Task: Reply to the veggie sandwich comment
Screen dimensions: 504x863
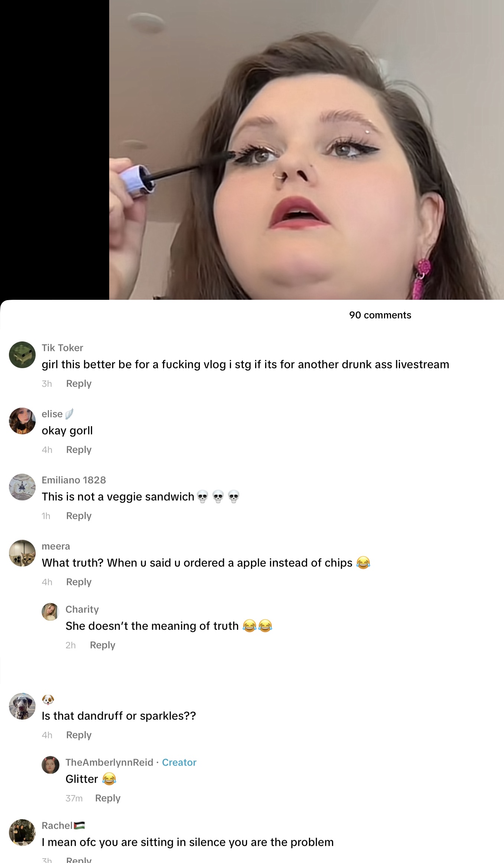Action: [x=79, y=516]
